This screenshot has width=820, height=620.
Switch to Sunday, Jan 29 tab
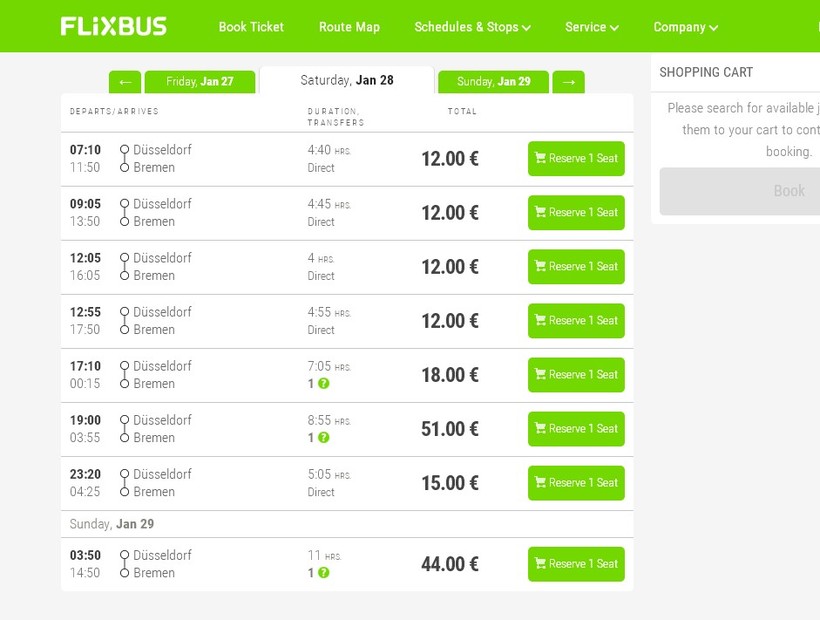point(493,82)
